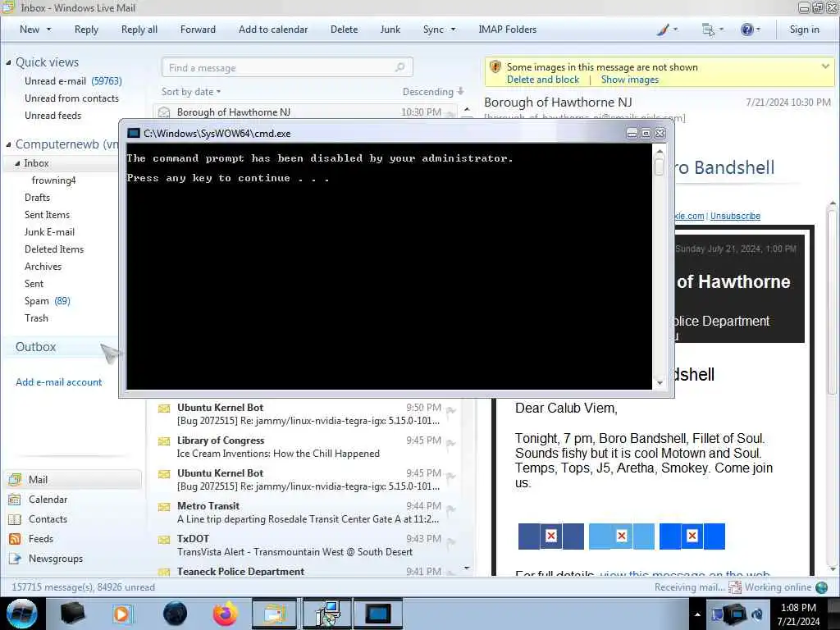The image size is (840, 630).
Task: Click the envelope icon for Metro Transit message
Action: 164,506
